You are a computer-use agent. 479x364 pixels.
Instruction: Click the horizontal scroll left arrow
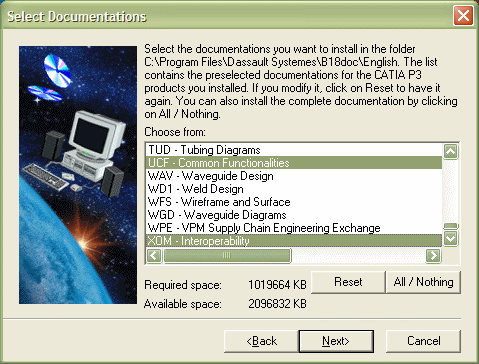(154, 256)
